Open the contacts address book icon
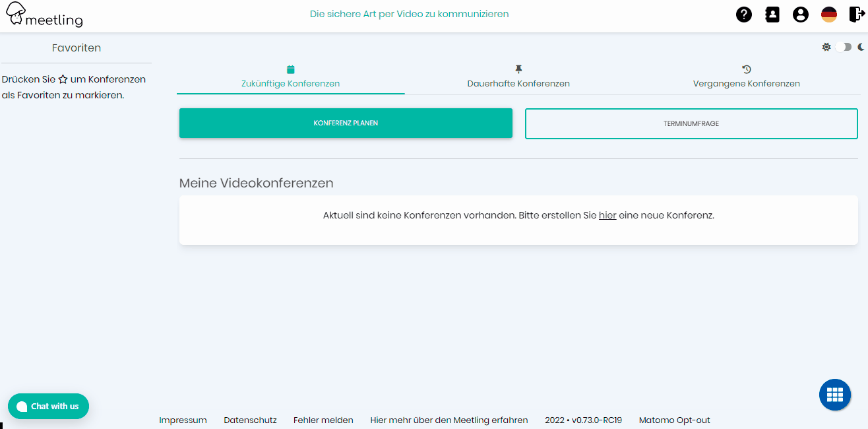This screenshot has width=868, height=429. pyautogui.click(x=772, y=14)
